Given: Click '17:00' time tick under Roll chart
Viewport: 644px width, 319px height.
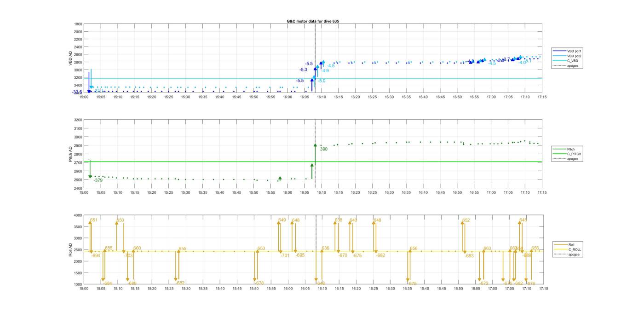Looking at the screenshot, I should [492, 289].
